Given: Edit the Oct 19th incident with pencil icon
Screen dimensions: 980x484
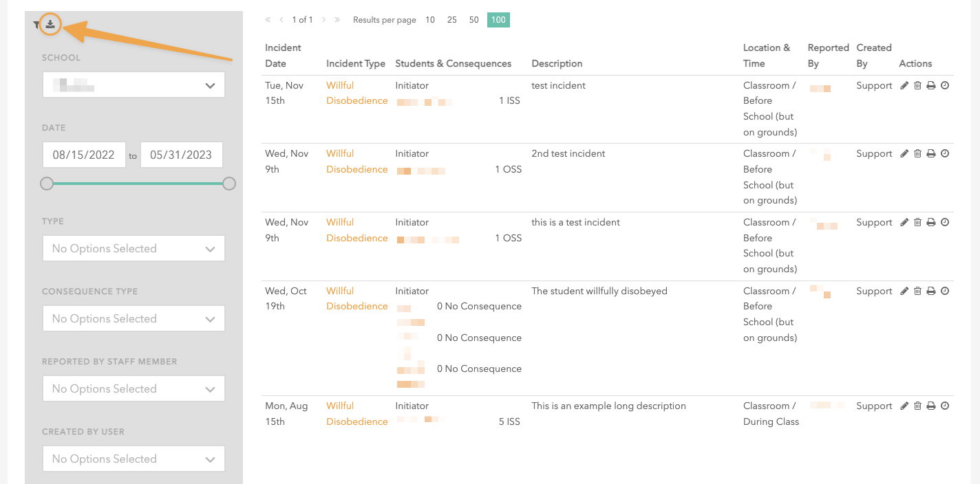Looking at the screenshot, I should pos(904,291).
